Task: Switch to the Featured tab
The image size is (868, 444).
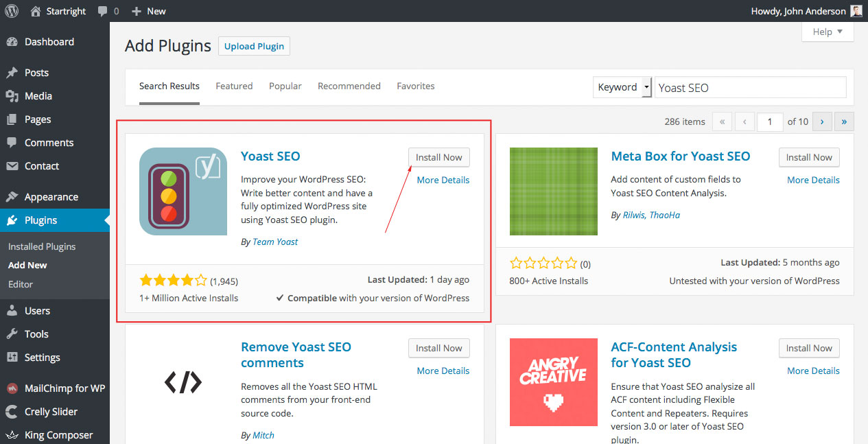Action: click(234, 86)
